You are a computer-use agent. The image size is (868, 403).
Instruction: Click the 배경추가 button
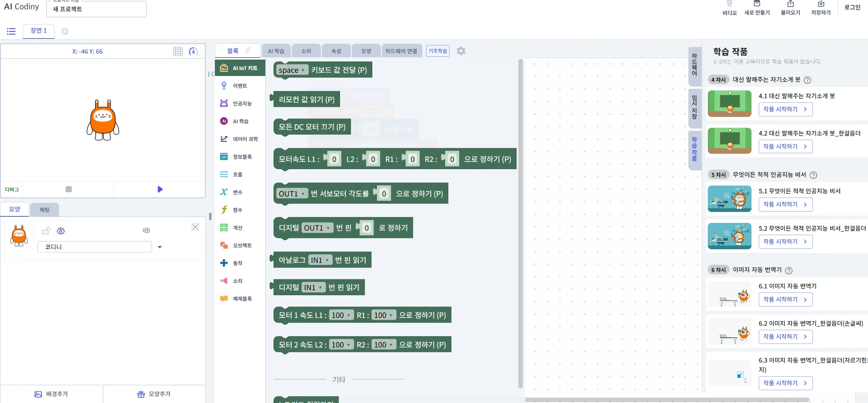(x=51, y=394)
